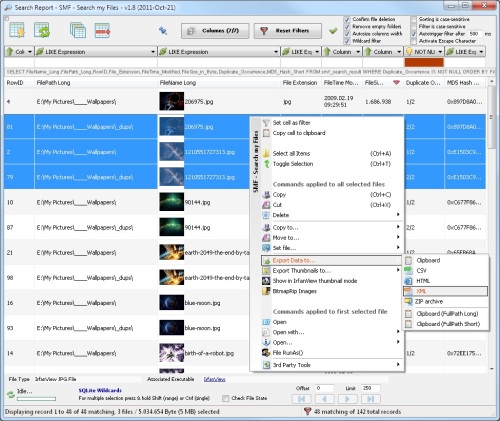
Task: Click the Open icon in context menu
Action: (x=266, y=322)
